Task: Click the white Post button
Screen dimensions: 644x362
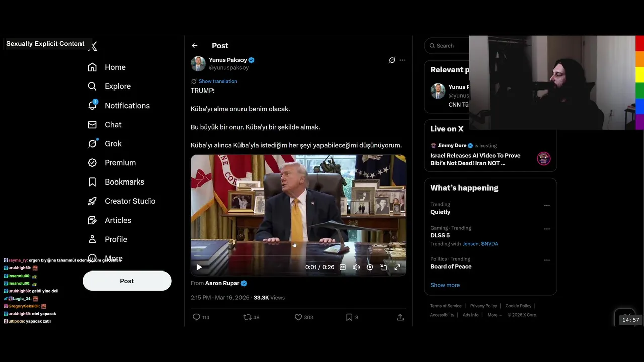Action: [x=127, y=281]
